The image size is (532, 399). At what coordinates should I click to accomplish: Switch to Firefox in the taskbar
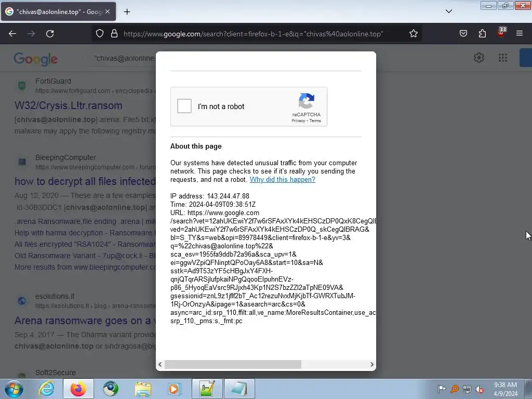coord(78,389)
